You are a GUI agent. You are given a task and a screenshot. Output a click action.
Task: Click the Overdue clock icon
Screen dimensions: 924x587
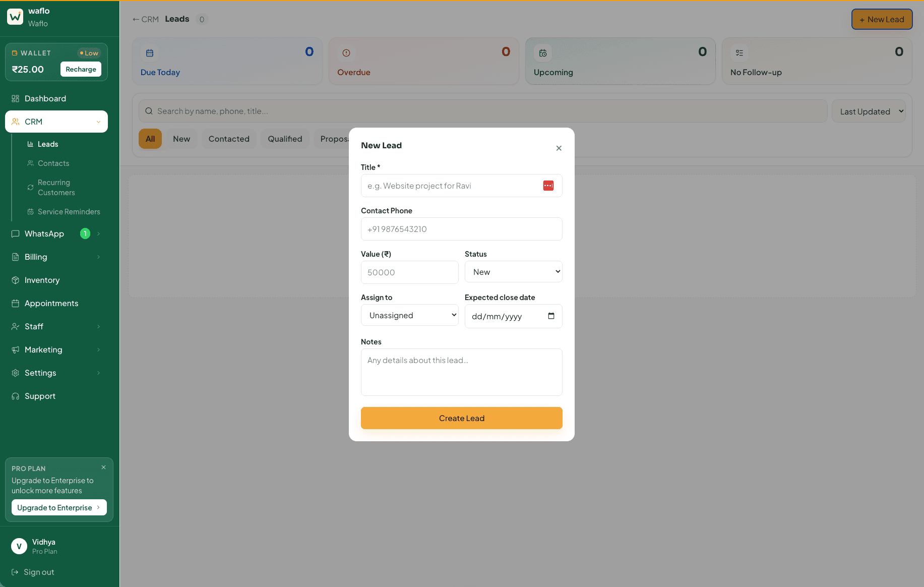[x=346, y=53]
